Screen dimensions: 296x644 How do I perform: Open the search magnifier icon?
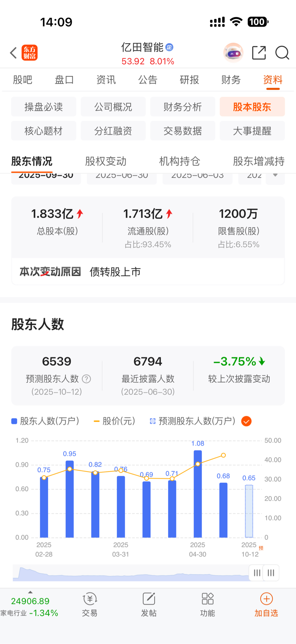(x=282, y=52)
